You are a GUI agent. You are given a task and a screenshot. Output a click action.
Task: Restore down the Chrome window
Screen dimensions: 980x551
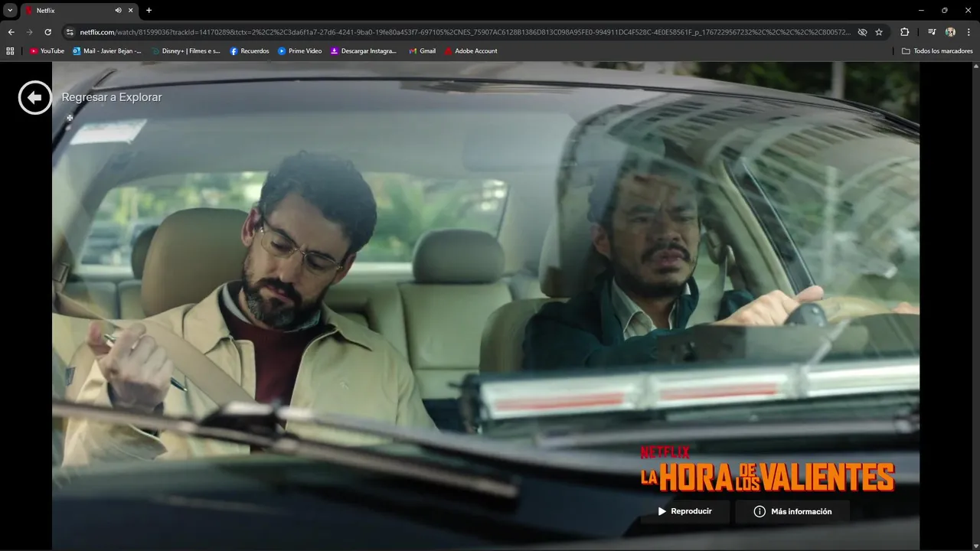point(944,10)
